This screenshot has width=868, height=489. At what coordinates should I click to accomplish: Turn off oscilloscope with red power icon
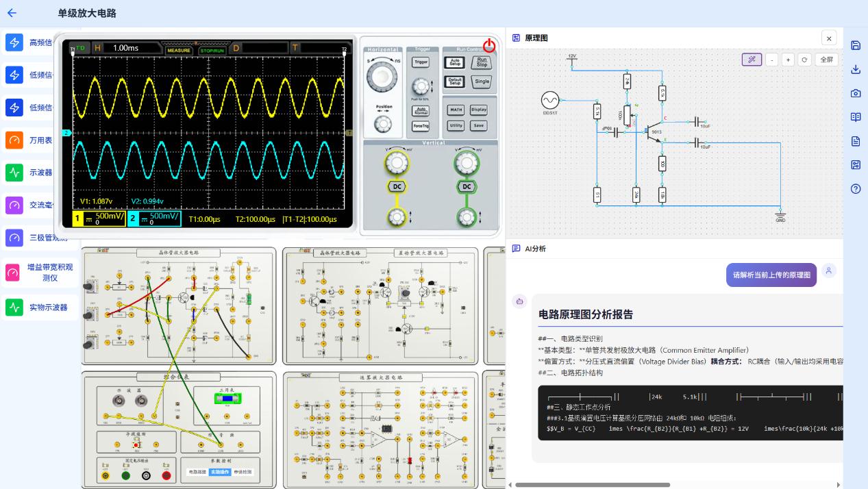point(489,46)
